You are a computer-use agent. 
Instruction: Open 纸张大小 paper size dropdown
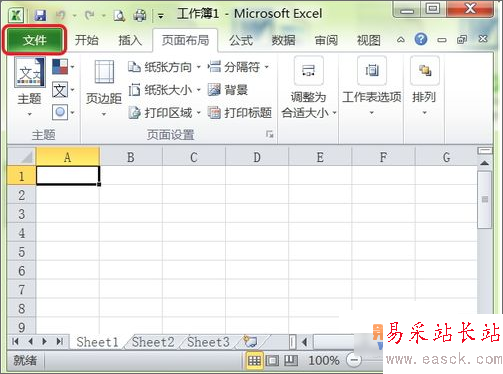(164, 90)
